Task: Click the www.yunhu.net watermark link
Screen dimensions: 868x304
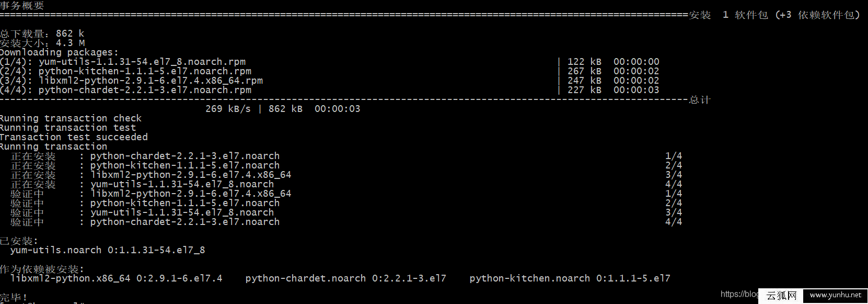Action: (x=835, y=296)
